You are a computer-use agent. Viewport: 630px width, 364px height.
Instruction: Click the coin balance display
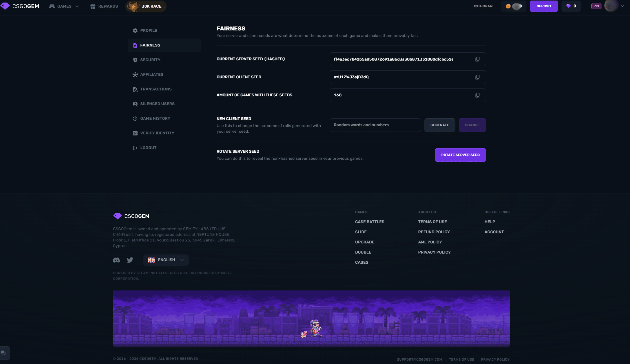coord(514,6)
